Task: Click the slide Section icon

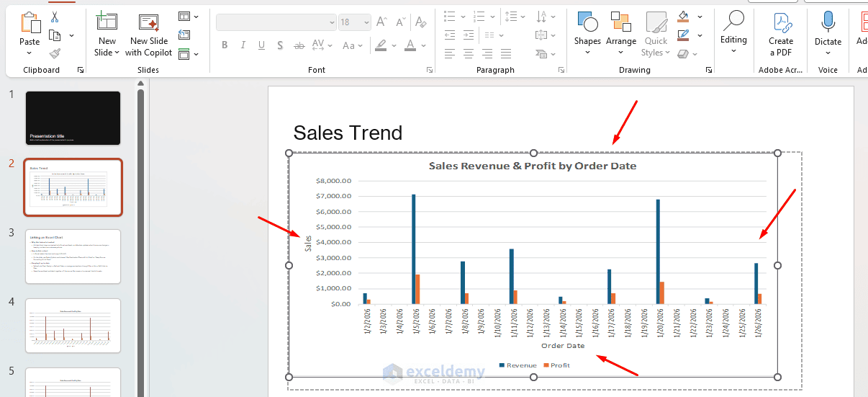Action: (184, 54)
